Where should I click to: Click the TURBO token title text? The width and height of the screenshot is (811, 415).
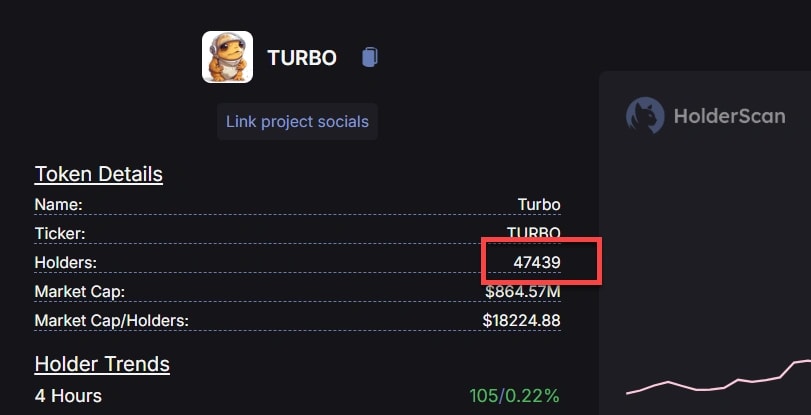pos(302,57)
